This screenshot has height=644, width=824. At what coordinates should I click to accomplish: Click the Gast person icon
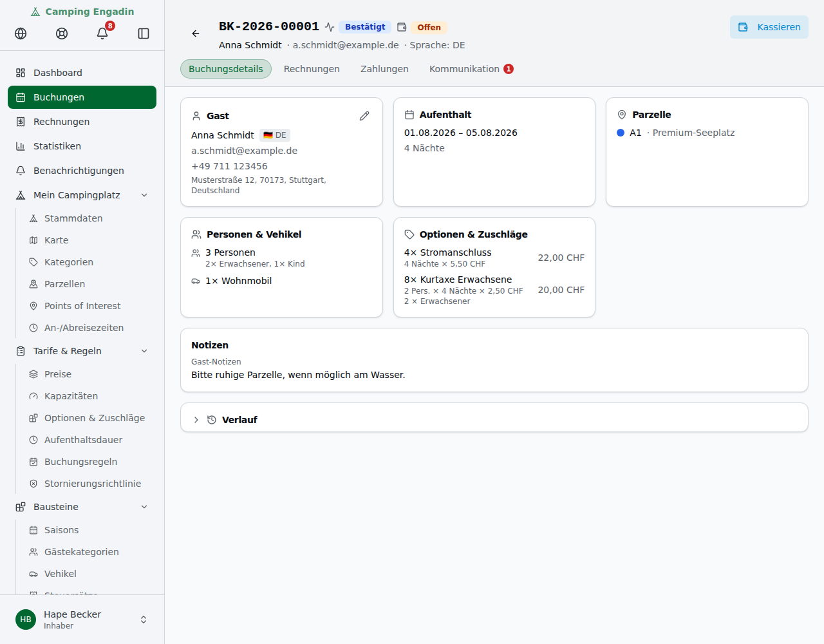(x=196, y=116)
